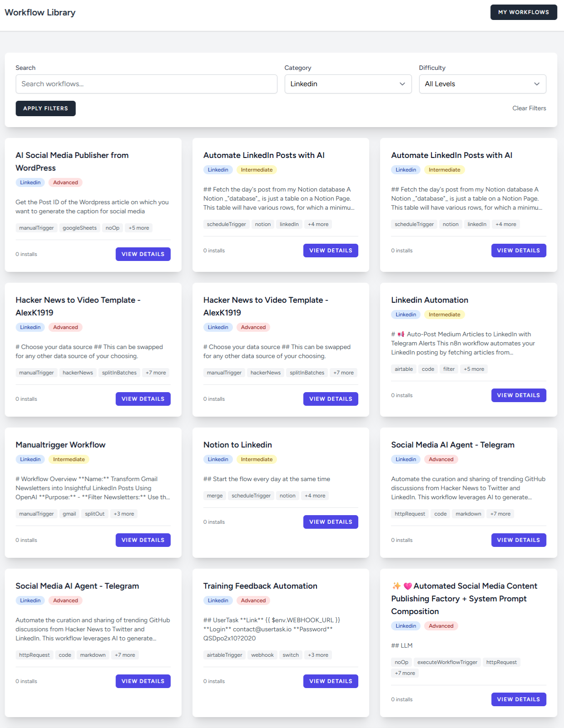Select the manualTrigger tag on the WordPress card

click(x=36, y=228)
